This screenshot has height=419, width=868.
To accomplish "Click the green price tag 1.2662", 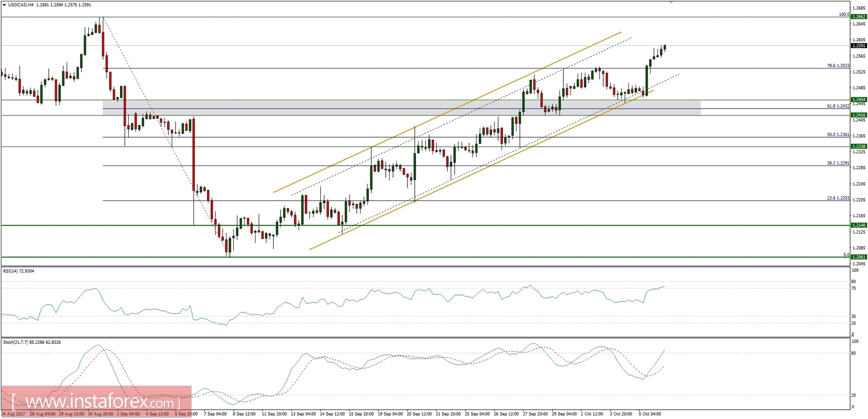I will coord(859,17).
